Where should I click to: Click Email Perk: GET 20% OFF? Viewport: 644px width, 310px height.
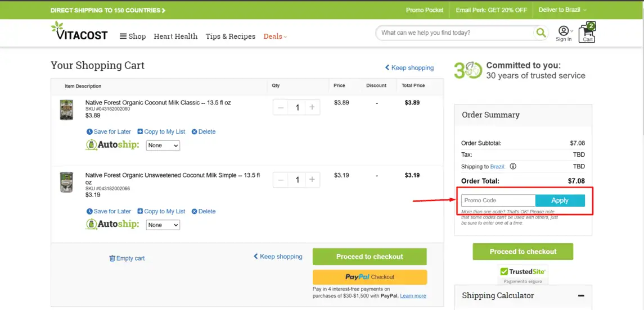[491, 10]
